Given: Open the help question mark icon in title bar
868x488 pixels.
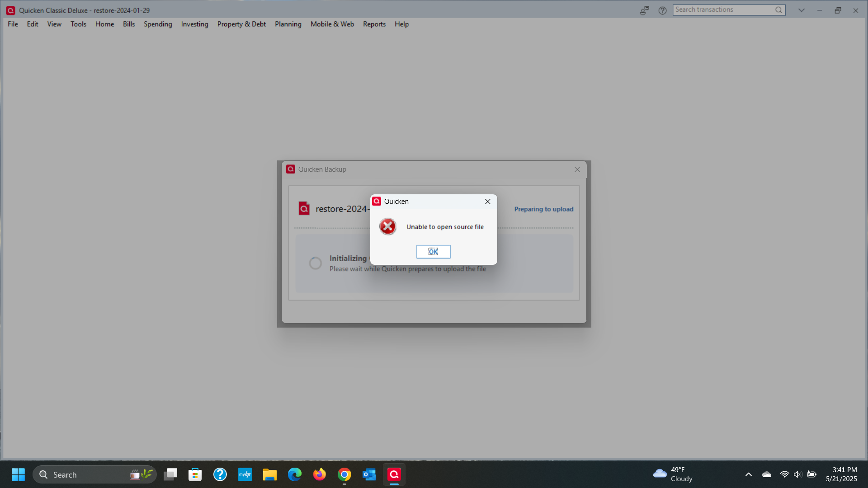Looking at the screenshot, I should coord(662,10).
